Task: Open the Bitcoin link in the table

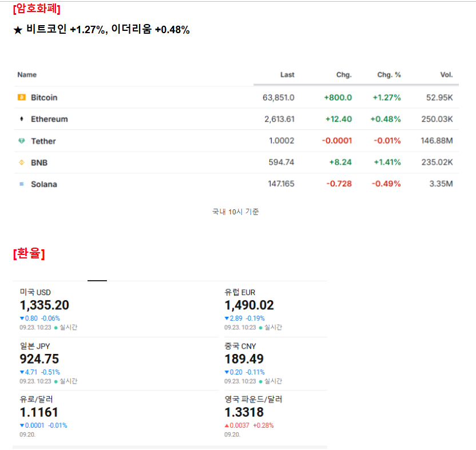Action: pos(44,97)
